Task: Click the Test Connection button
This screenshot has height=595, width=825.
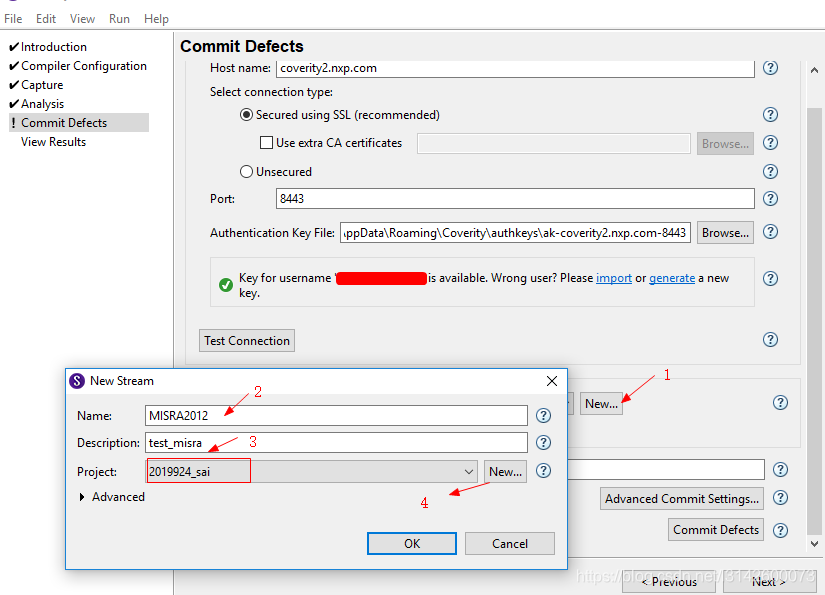Action: point(247,340)
